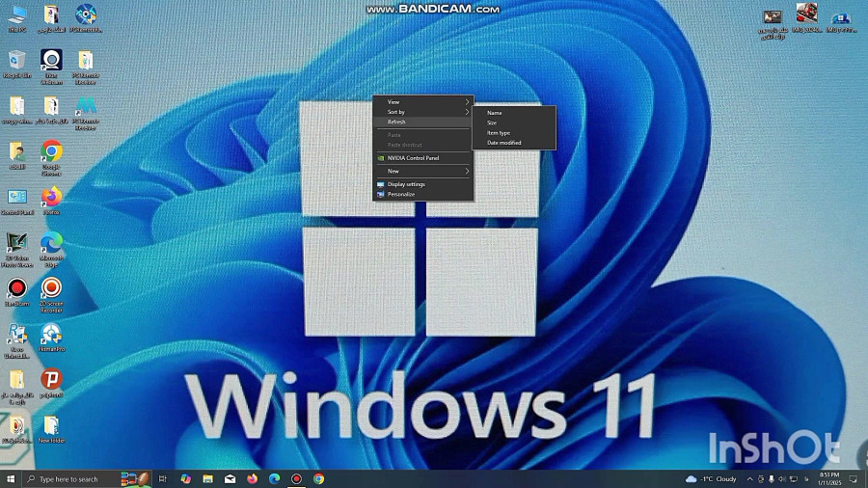Screen dimensions: 868x488
Task: Open Recycle Bin on desktop
Action: click(17, 64)
